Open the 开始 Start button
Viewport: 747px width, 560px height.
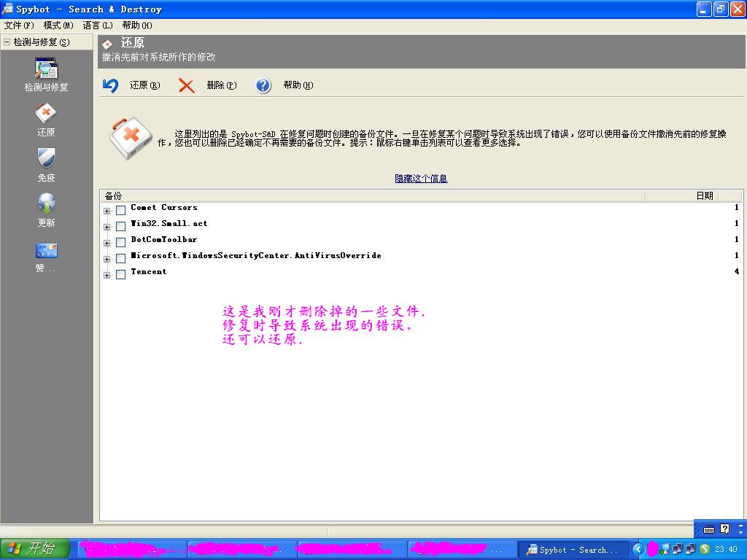click(35, 549)
